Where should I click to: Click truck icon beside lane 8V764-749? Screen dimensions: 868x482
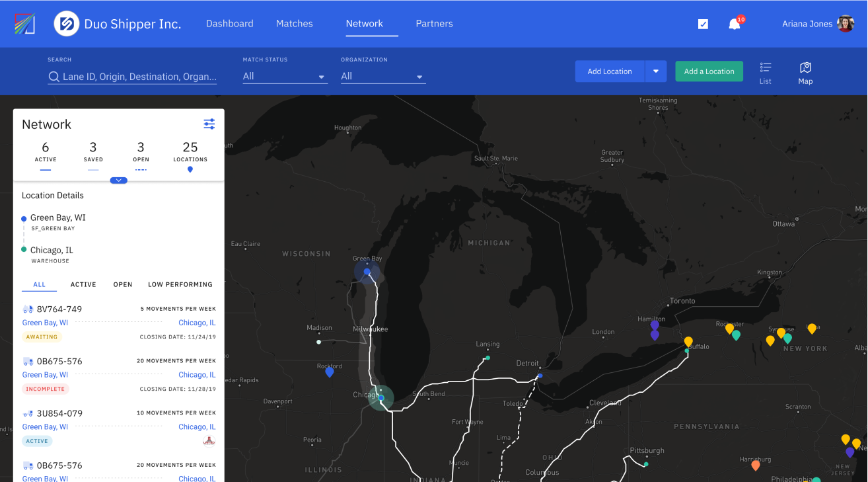(28, 309)
